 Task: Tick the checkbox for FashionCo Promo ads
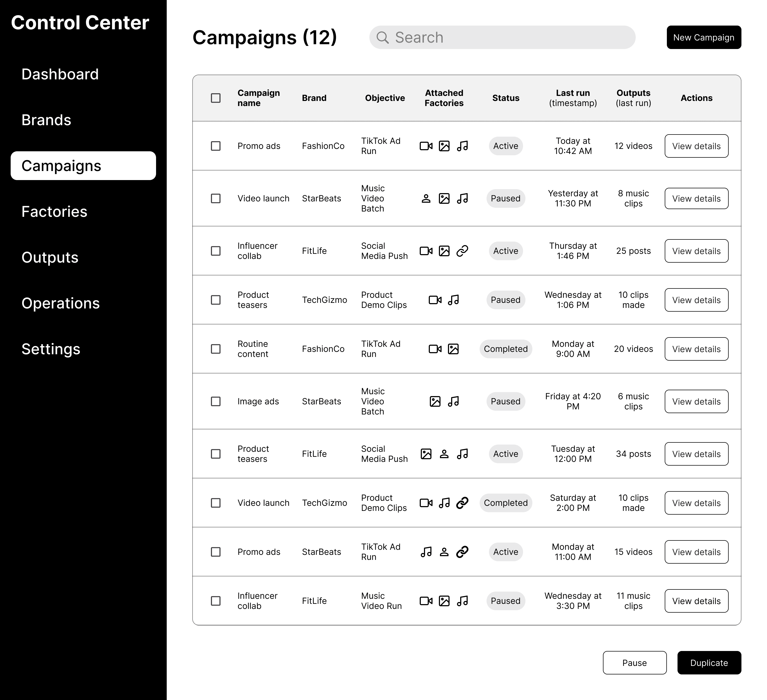[216, 146]
